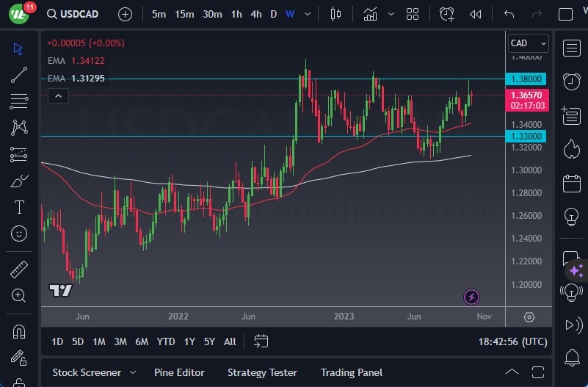Open the watchlist panel
Image resolution: width=588 pixels, height=387 pixels.
[x=572, y=48]
